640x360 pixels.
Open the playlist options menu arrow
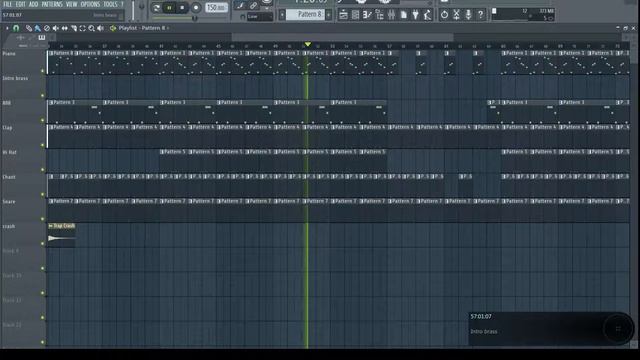(7, 28)
